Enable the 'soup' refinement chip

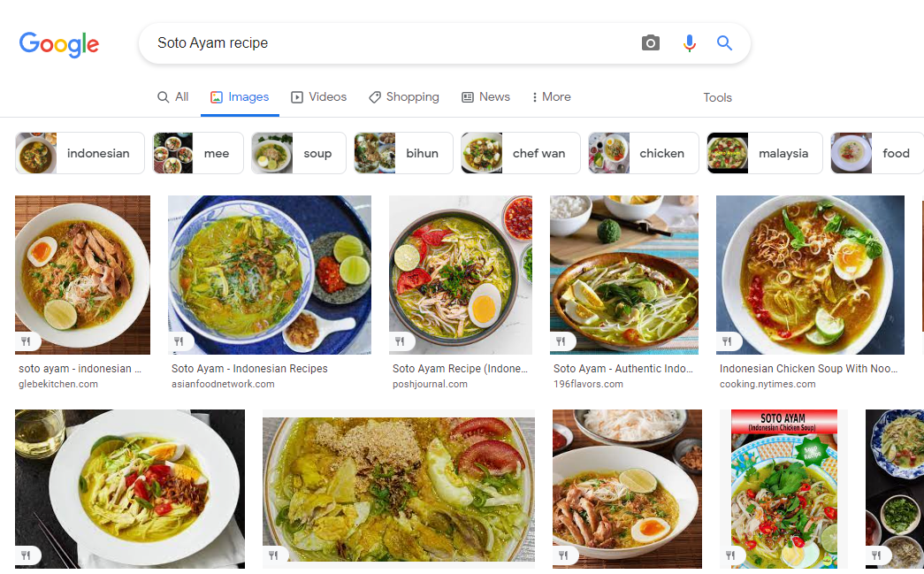(x=317, y=152)
